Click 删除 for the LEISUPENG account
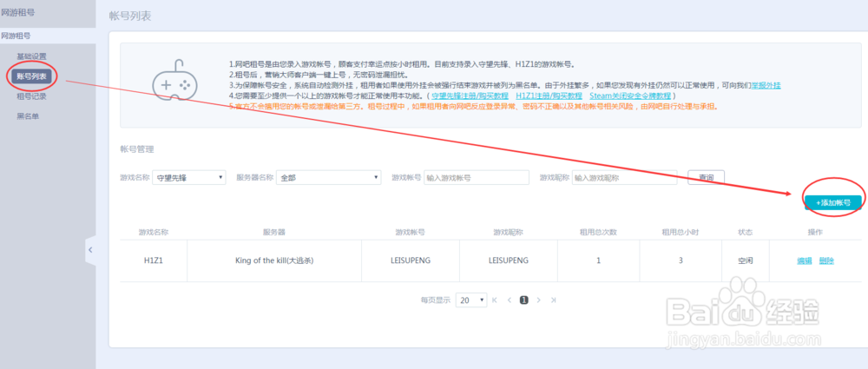The image size is (868, 369). pos(826,261)
